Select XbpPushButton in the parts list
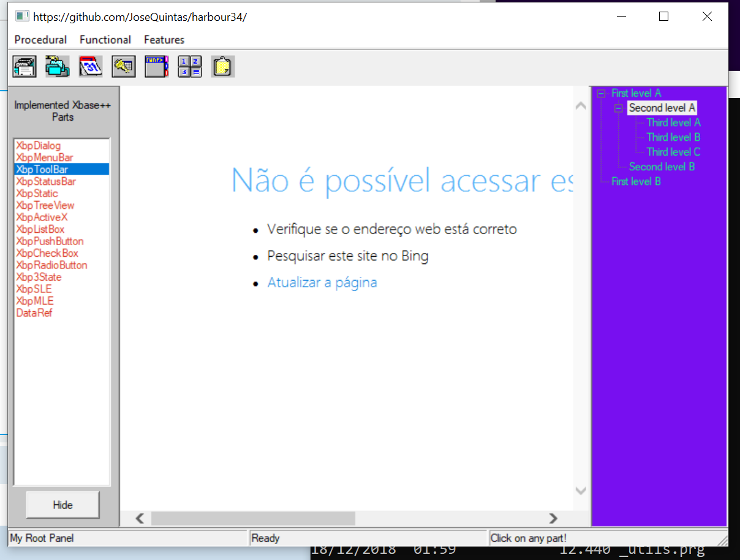 tap(62, 241)
